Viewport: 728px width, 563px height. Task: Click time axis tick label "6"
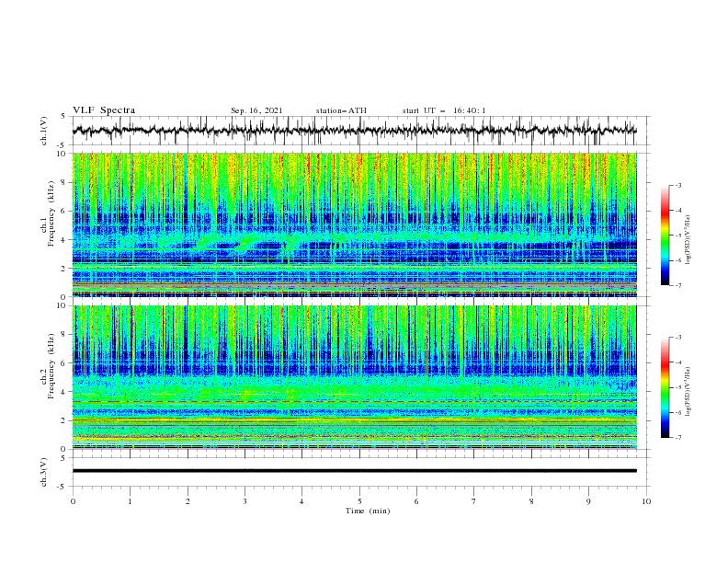[416, 501]
